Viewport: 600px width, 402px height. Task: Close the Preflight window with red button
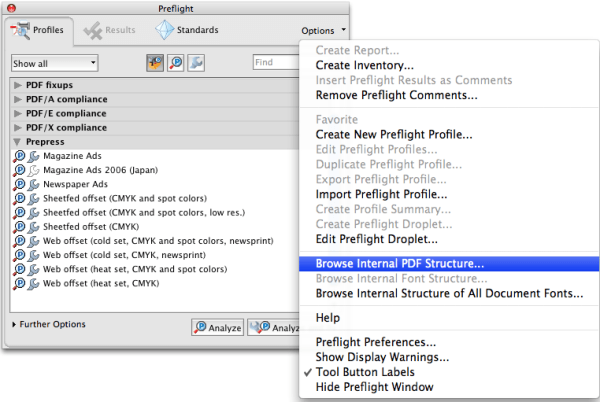(x=11, y=8)
